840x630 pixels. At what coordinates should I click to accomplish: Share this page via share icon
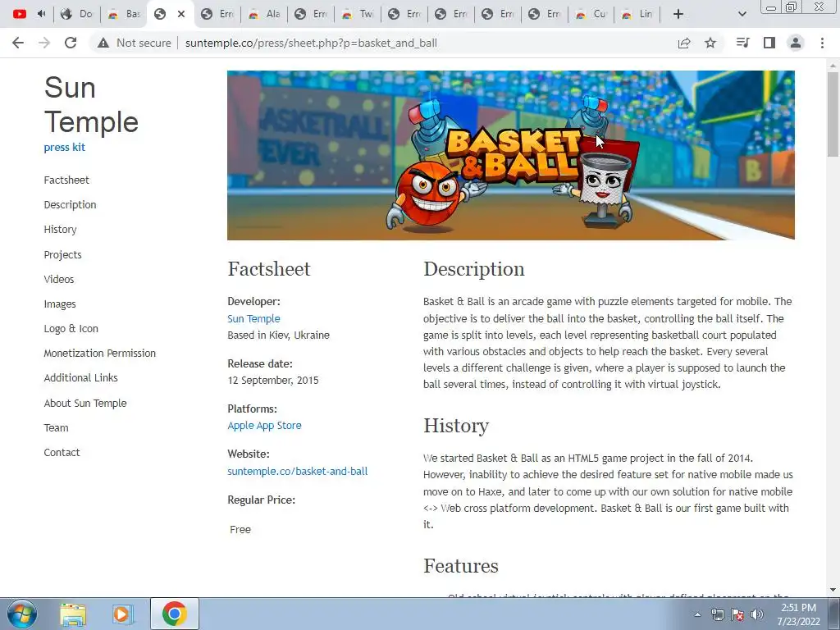click(x=684, y=43)
